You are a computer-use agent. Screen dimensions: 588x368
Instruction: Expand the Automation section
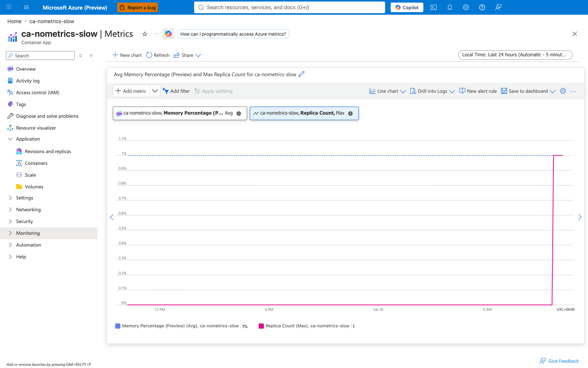point(10,245)
